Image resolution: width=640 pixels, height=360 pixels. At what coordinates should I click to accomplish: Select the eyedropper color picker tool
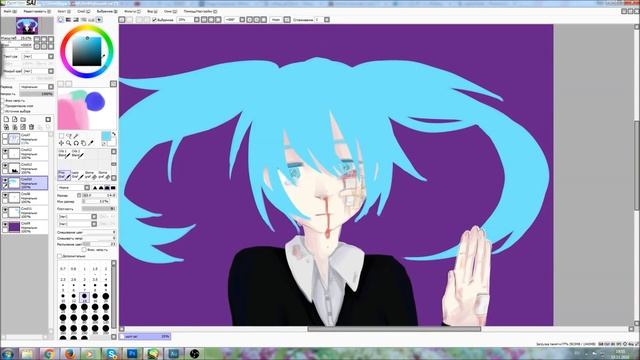click(x=91, y=143)
